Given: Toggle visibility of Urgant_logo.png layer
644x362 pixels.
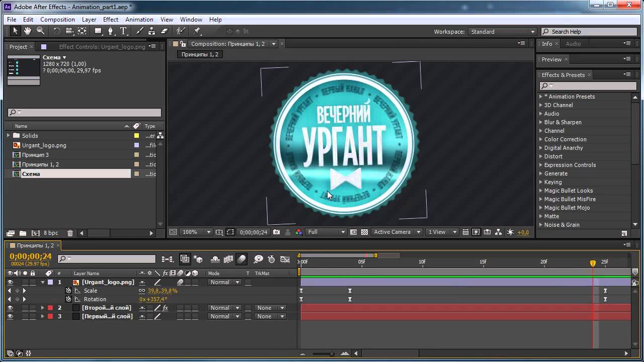Looking at the screenshot, I should pyautogui.click(x=10, y=283).
